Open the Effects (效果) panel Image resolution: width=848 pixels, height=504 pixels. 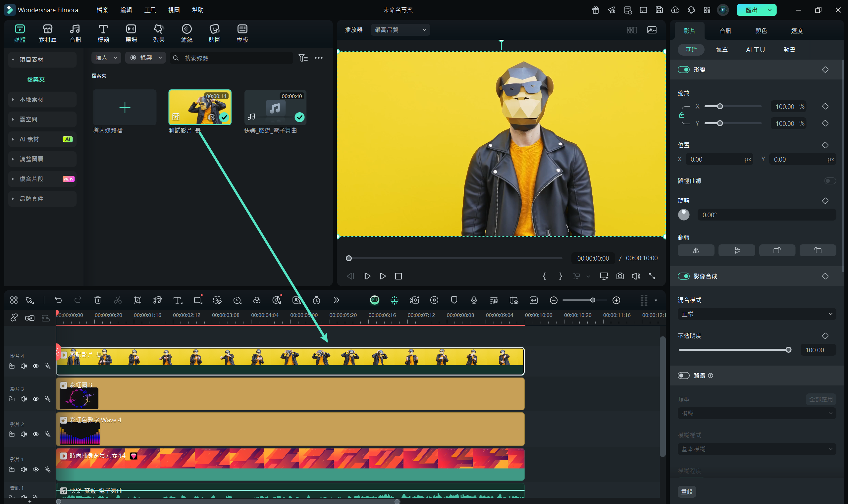coord(159,33)
